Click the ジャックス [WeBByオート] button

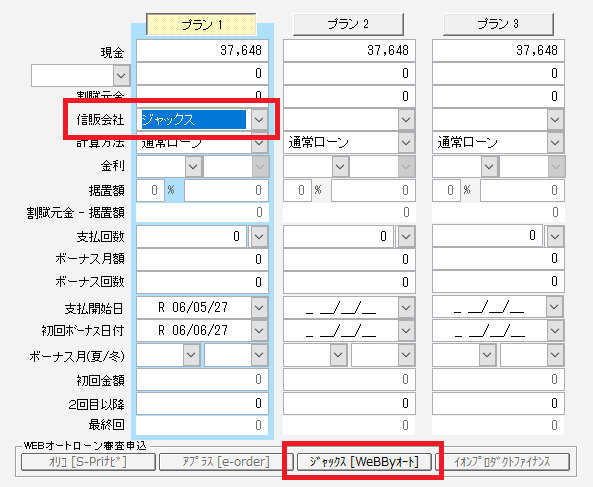point(364,462)
